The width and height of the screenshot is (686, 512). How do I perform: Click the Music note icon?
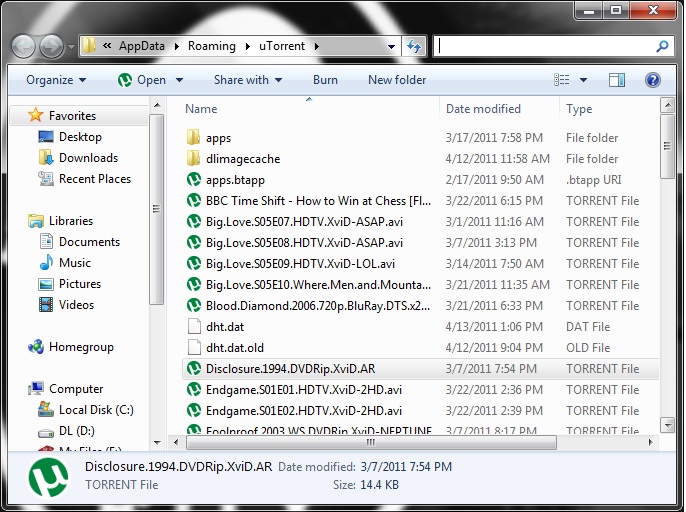coord(46,263)
